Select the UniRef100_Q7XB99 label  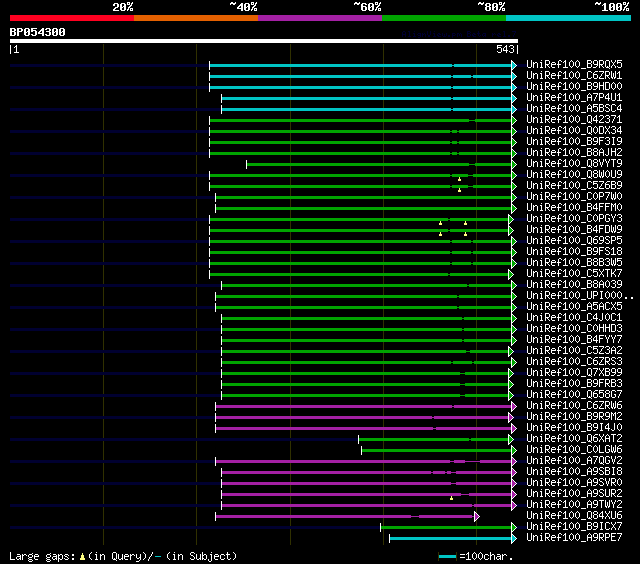pyautogui.click(x=574, y=373)
